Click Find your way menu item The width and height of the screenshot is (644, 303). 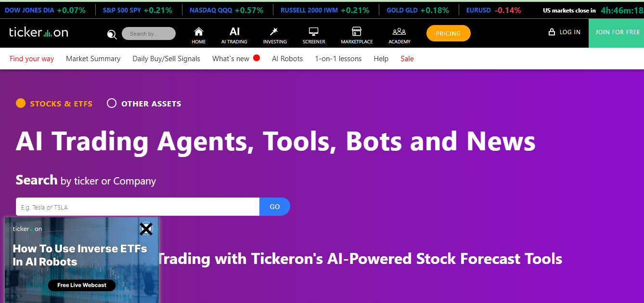coord(32,59)
